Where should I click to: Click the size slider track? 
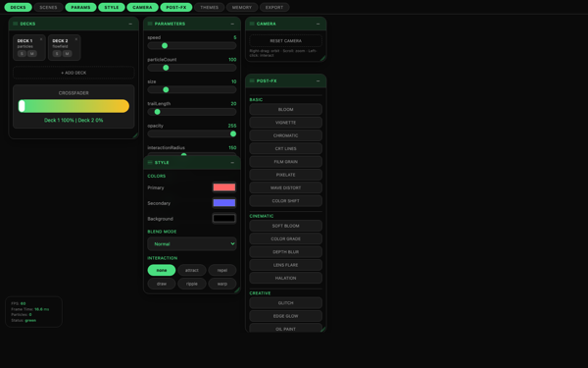[x=192, y=89]
